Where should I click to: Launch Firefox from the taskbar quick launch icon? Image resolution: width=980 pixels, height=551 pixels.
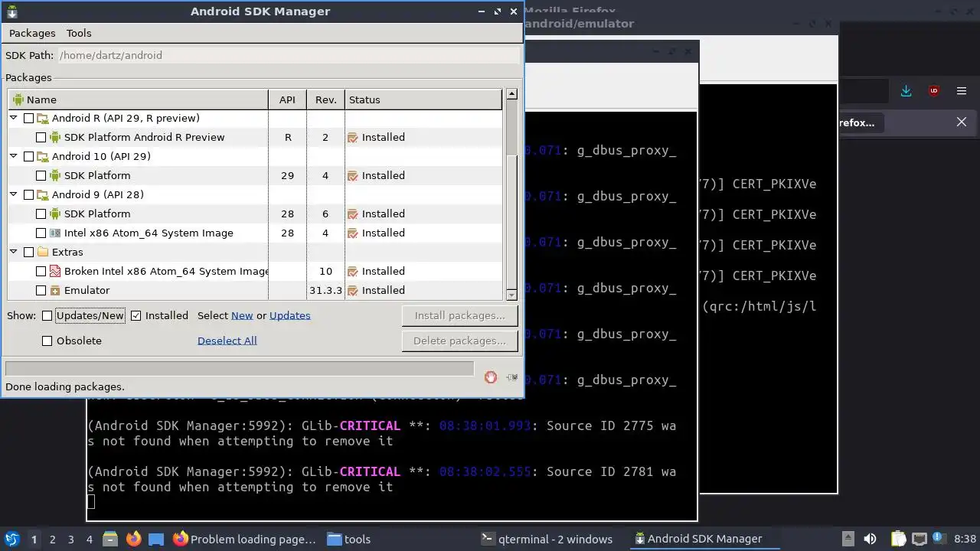(133, 539)
